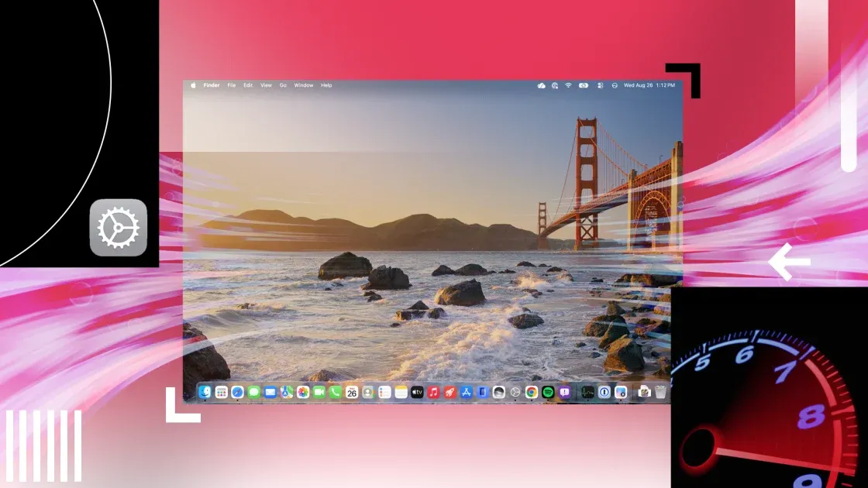Open Finder from the Dock

[x=205, y=392]
